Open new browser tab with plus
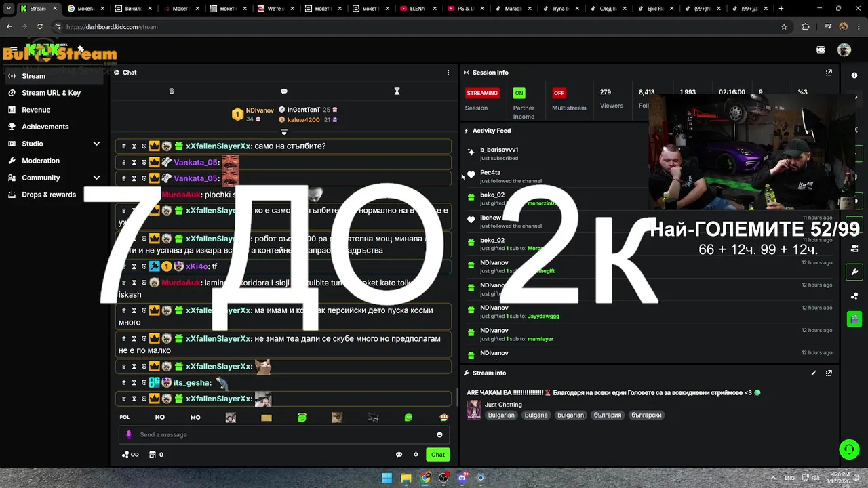868x488 pixels. pyautogui.click(x=781, y=9)
